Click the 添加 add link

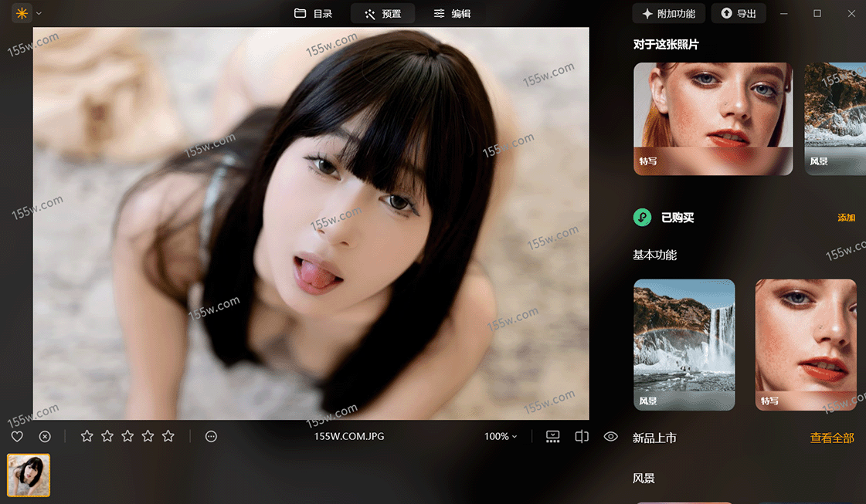point(846,218)
